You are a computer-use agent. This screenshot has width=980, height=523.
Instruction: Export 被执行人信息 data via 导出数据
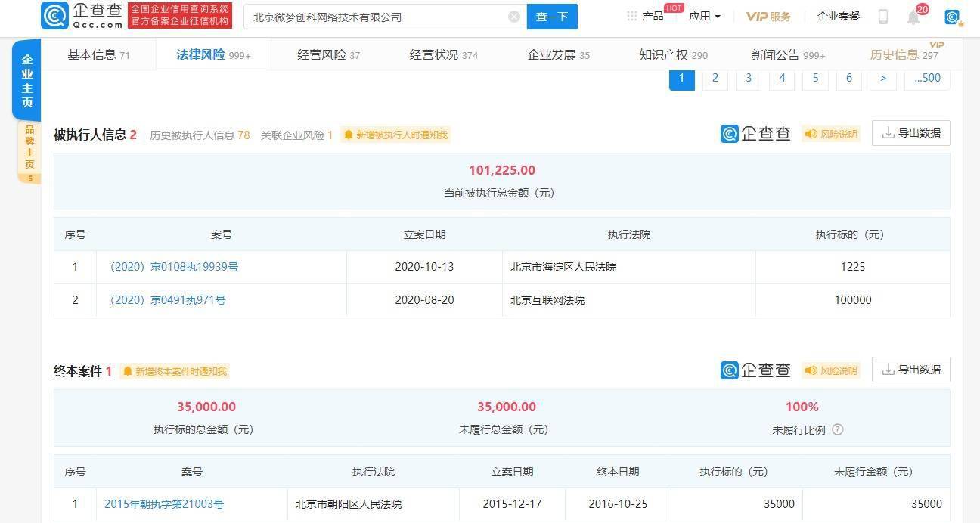(911, 133)
